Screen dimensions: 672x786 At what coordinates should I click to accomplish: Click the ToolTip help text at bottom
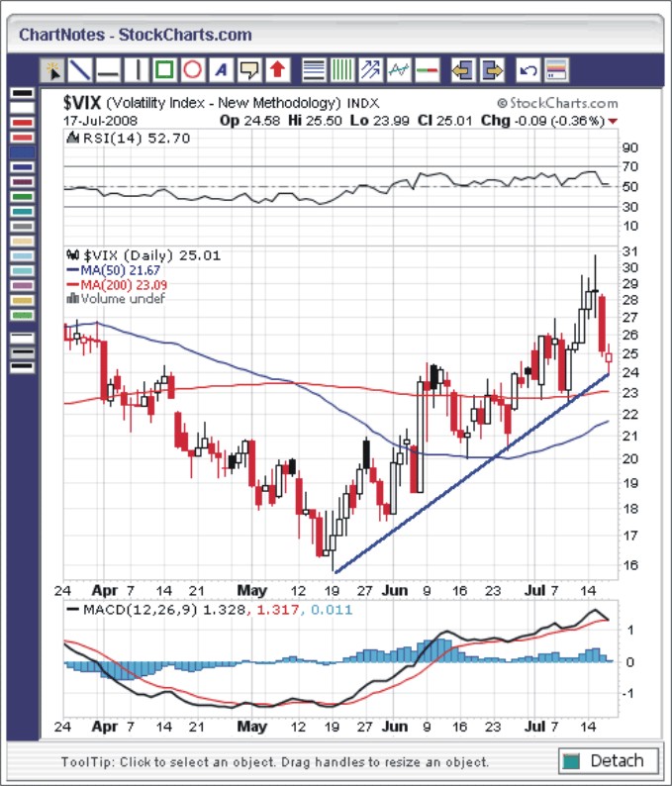274,762
